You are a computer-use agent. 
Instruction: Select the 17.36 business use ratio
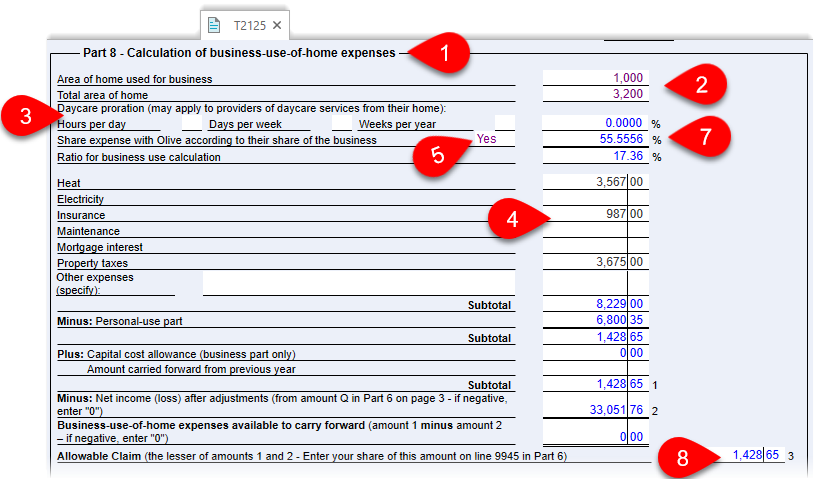coord(595,156)
